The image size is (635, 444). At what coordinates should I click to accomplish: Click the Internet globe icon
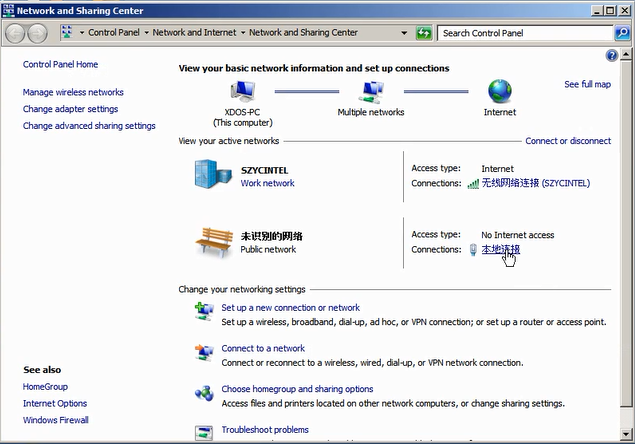(500, 91)
